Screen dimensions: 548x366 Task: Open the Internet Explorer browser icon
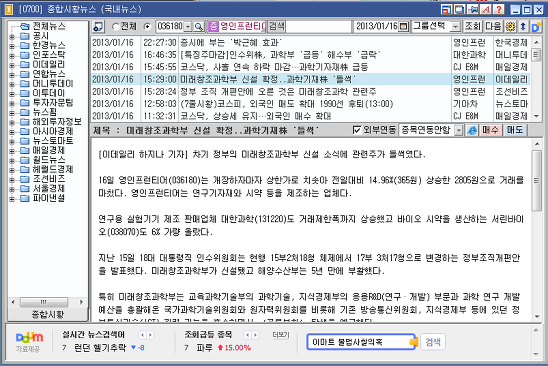(x=472, y=130)
